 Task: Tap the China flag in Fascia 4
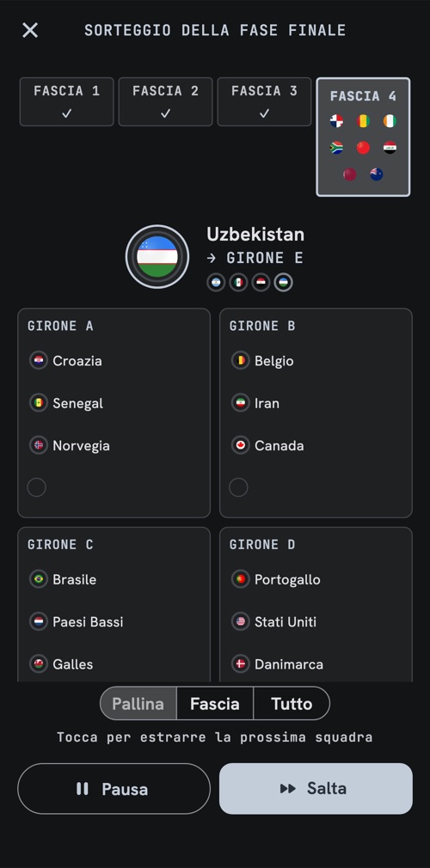tap(363, 148)
